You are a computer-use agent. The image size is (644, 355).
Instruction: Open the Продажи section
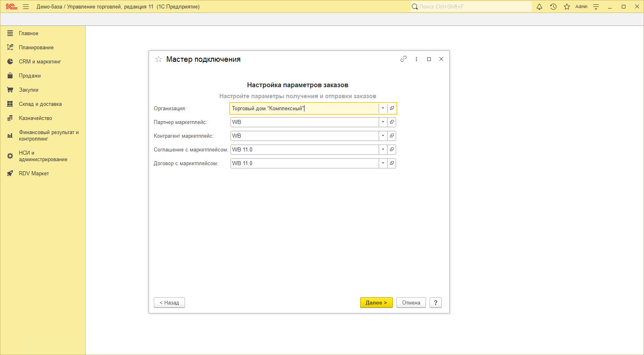29,76
